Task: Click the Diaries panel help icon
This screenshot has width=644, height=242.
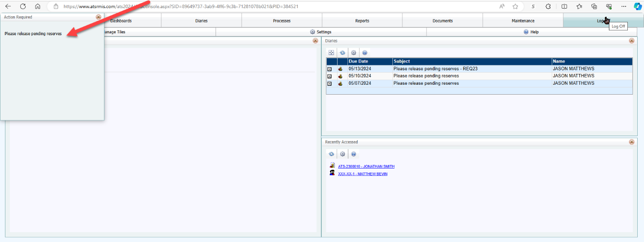Action: (x=365, y=53)
